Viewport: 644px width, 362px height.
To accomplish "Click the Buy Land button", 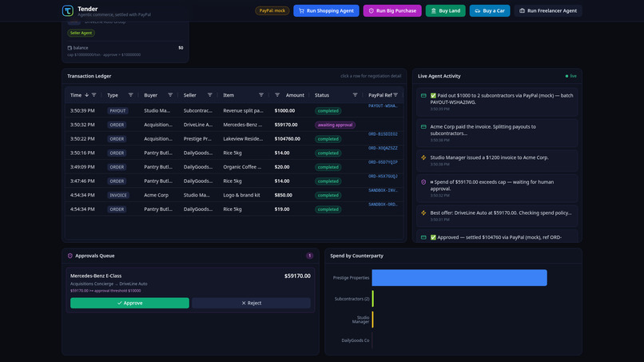I will click(x=446, y=10).
